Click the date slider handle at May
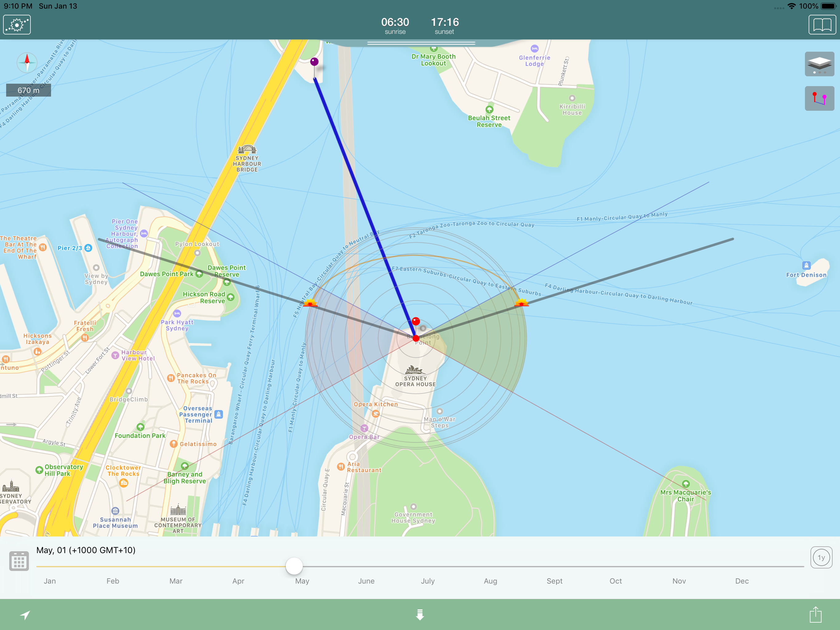The image size is (840, 630). 294,566
